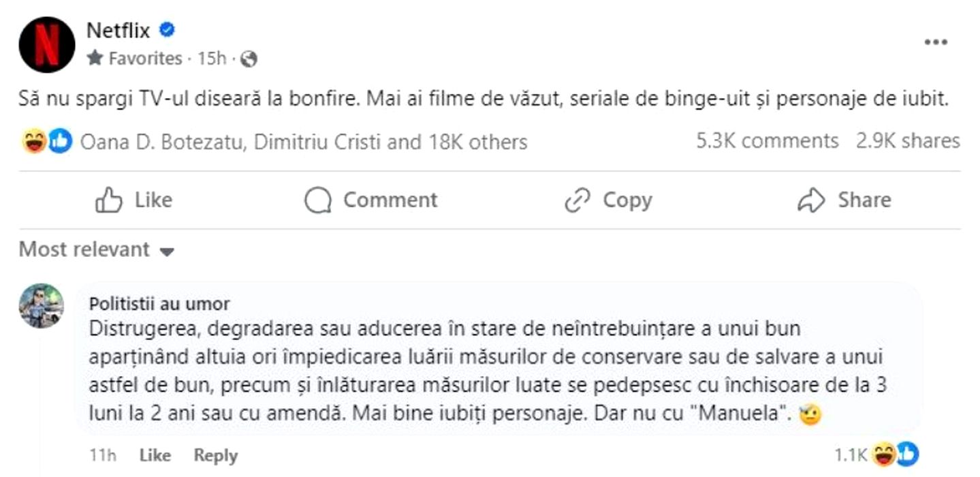The height and width of the screenshot is (477, 980).
Task: Click the thumbs-up Like icon on the post
Action: click(109, 200)
